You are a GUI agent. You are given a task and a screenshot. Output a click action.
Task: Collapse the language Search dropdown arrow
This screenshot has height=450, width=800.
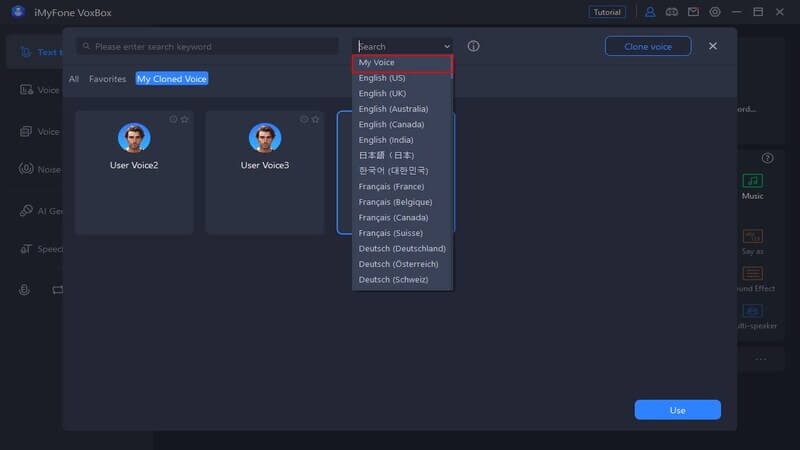click(x=447, y=46)
